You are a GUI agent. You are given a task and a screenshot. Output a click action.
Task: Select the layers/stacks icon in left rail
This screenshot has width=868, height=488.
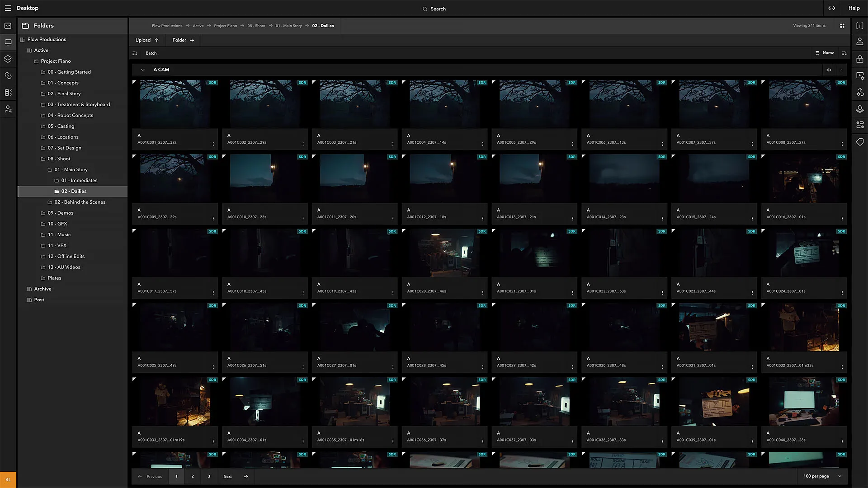click(8, 59)
